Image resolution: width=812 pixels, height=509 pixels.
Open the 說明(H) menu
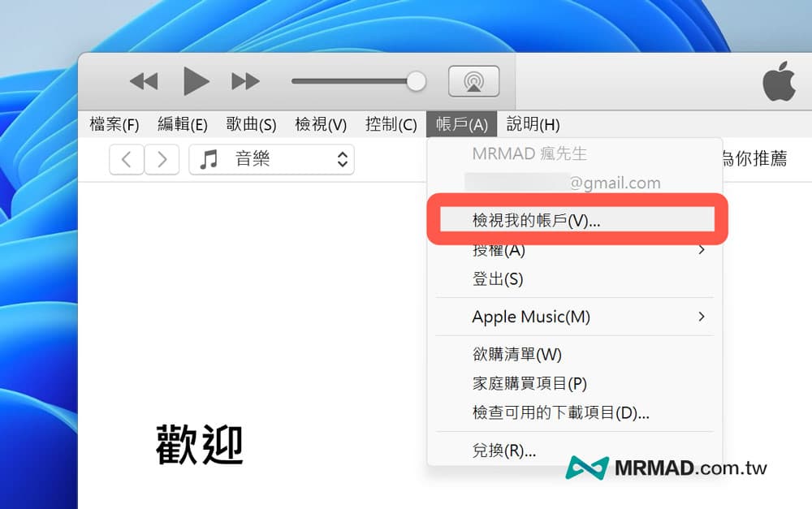533,124
